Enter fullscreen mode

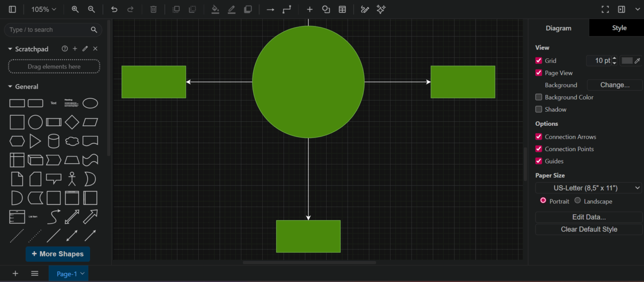point(605,9)
